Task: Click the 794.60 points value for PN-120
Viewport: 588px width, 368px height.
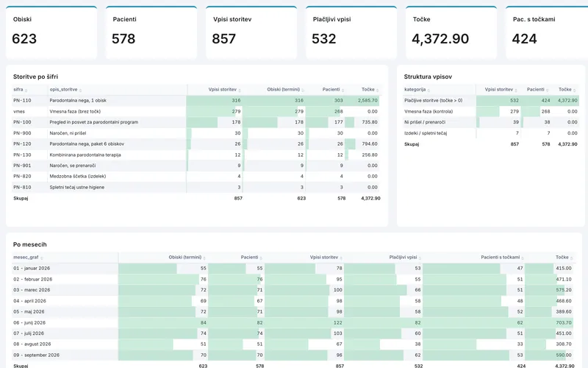Action: [x=370, y=144]
